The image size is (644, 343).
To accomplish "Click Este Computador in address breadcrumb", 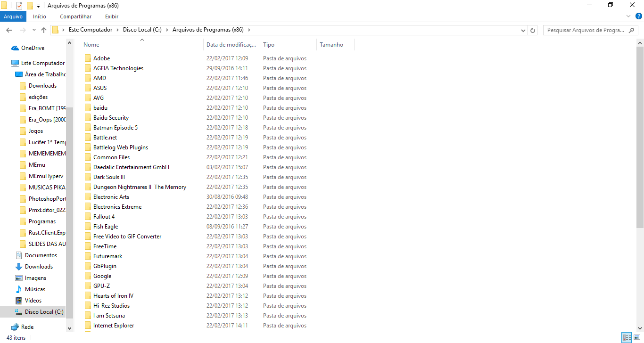I will [x=91, y=30].
